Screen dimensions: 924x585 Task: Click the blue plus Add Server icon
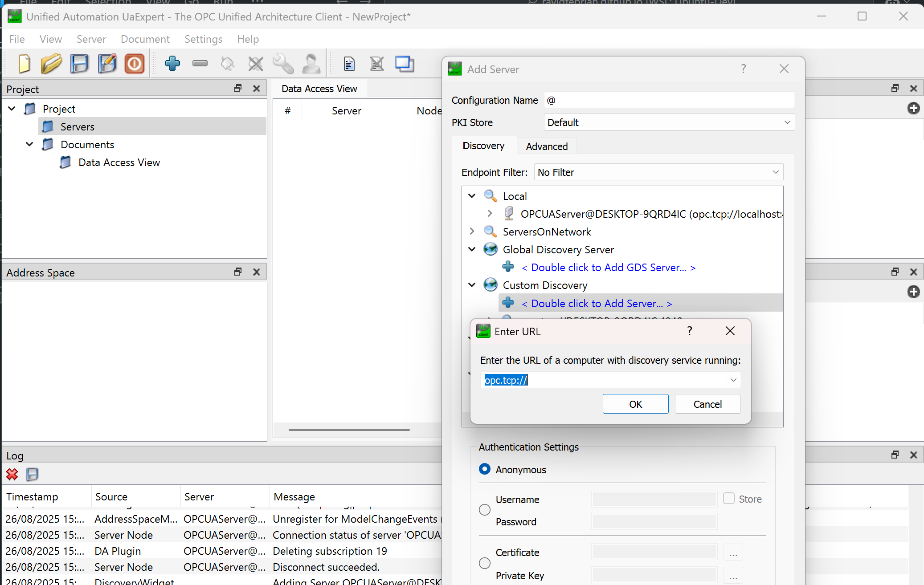point(172,64)
